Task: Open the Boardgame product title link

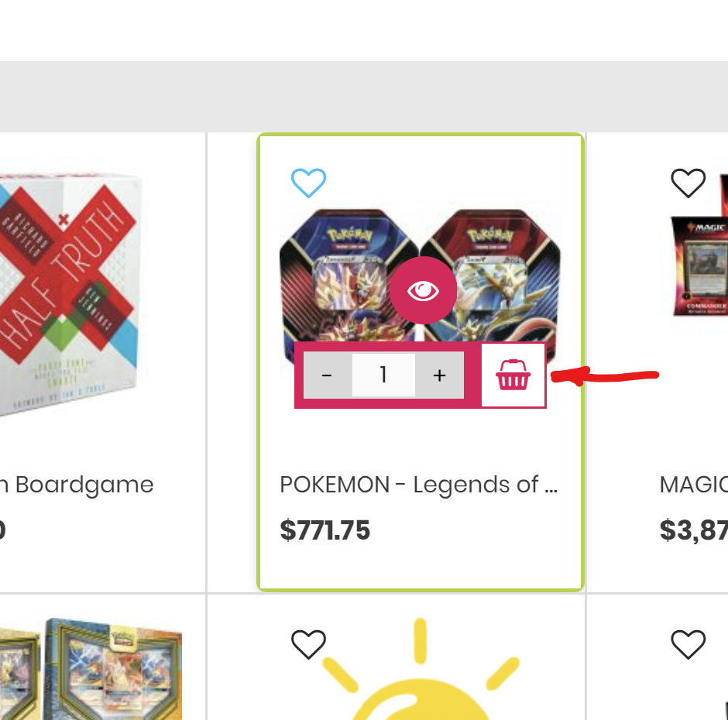Action: pos(77,485)
